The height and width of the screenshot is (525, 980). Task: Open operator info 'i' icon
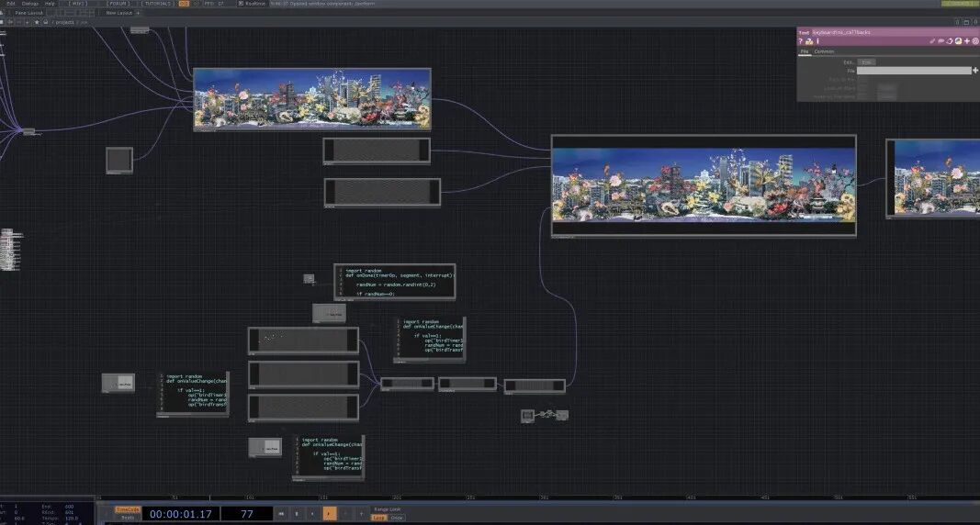[817, 41]
